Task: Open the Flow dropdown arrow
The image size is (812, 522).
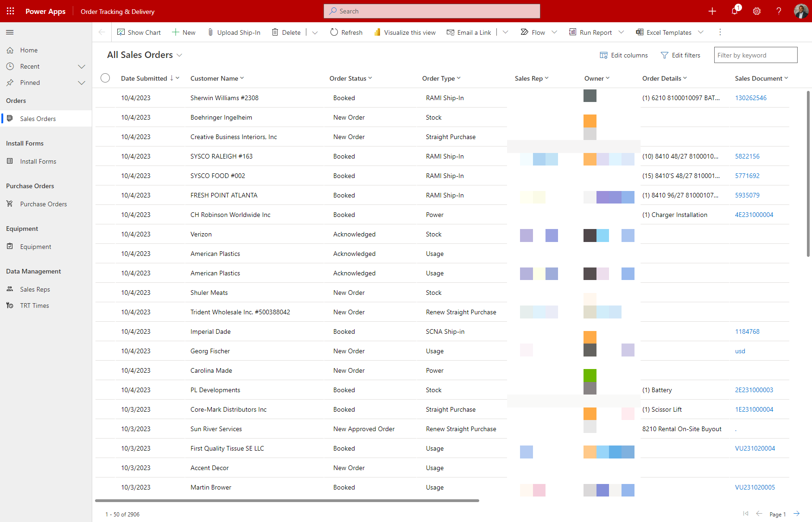Action: click(554, 32)
